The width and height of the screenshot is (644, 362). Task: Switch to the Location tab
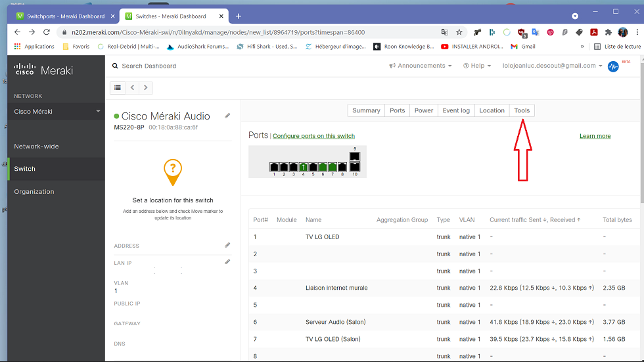[x=492, y=110]
